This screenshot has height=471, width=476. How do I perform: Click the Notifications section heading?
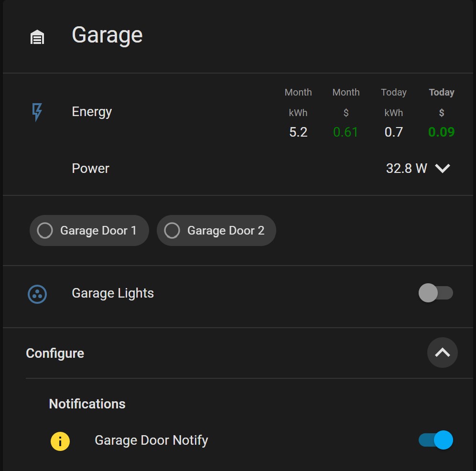(87, 404)
